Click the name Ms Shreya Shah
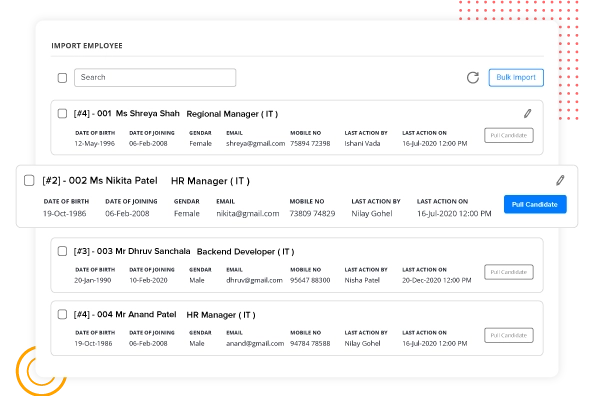 coord(147,113)
